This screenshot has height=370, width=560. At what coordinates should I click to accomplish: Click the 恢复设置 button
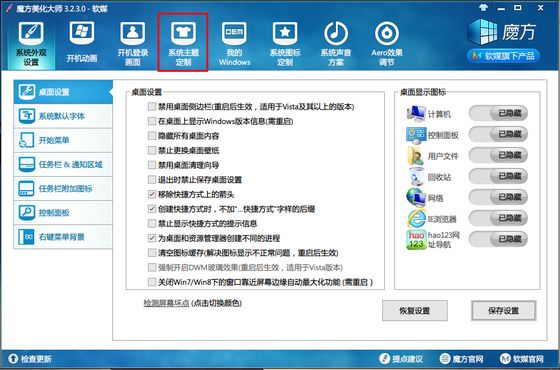415,311
